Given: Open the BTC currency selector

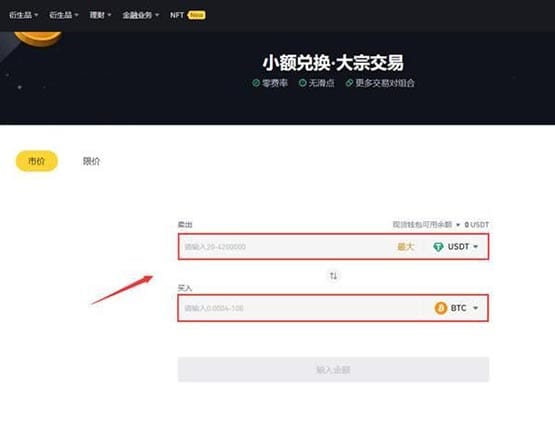Looking at the screenshot, I should (x=456, y=308).
